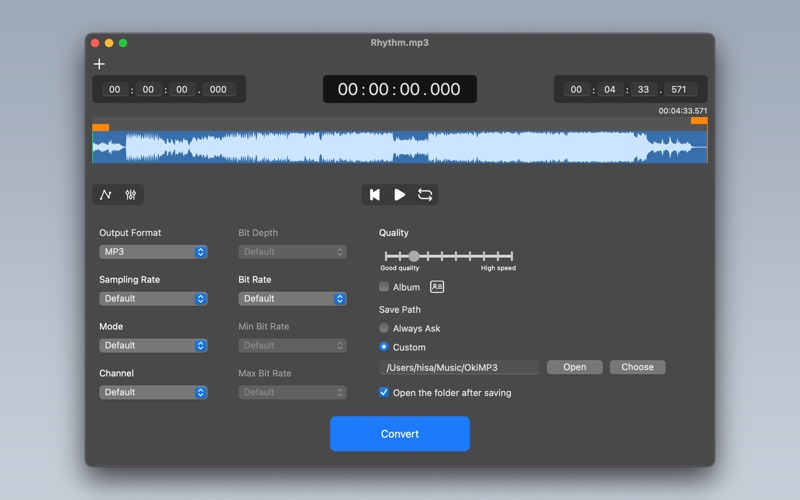Toggle loop playback

tap(425, 195)
